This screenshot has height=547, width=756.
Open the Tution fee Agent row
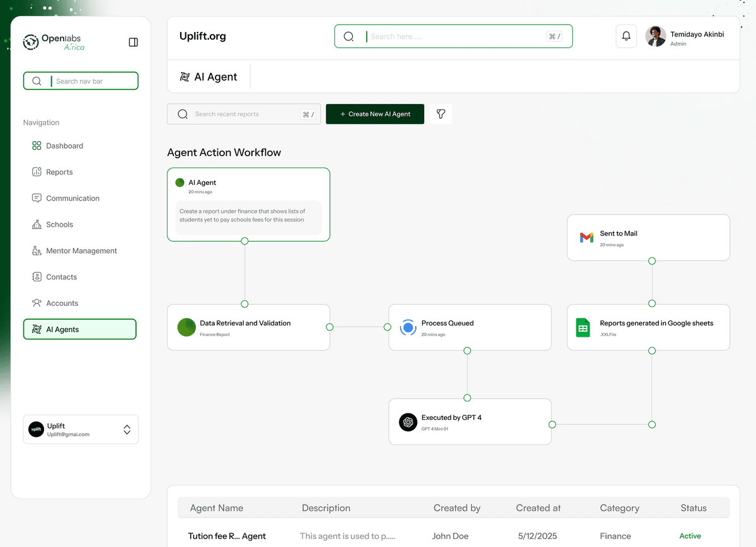227,536
